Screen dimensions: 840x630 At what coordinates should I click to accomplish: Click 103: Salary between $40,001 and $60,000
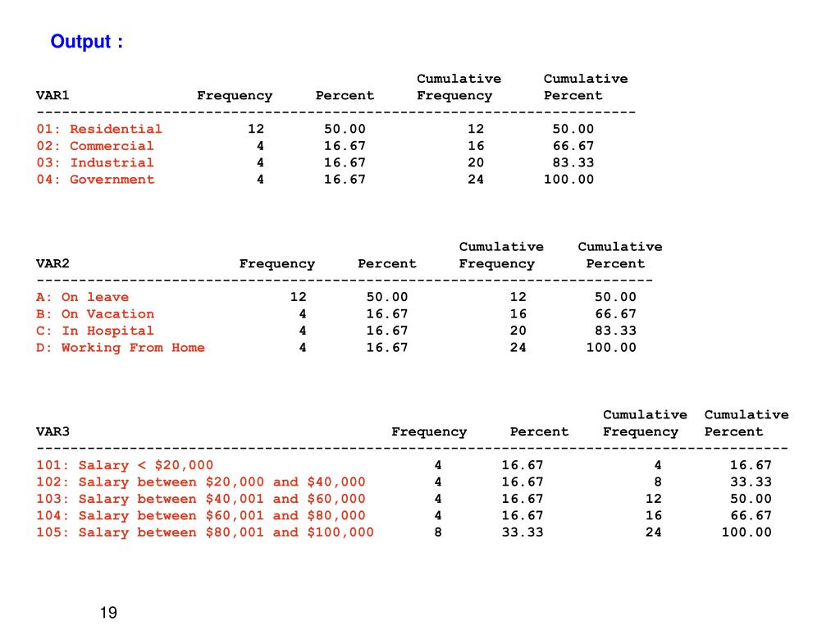201,499
